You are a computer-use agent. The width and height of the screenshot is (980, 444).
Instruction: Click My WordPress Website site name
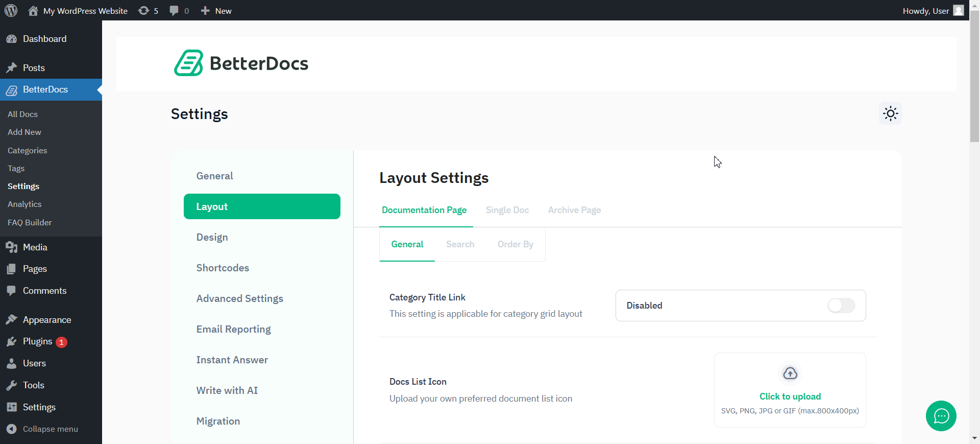[x=85, y=11]
